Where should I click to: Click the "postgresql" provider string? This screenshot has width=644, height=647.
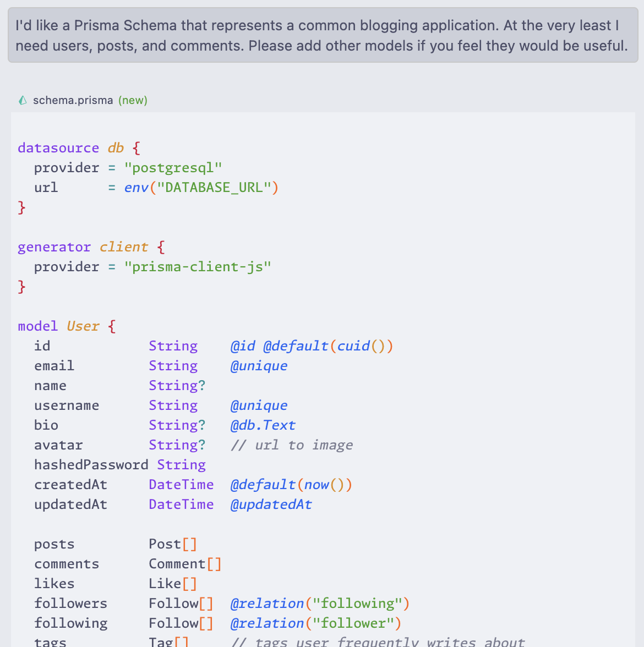173,168
